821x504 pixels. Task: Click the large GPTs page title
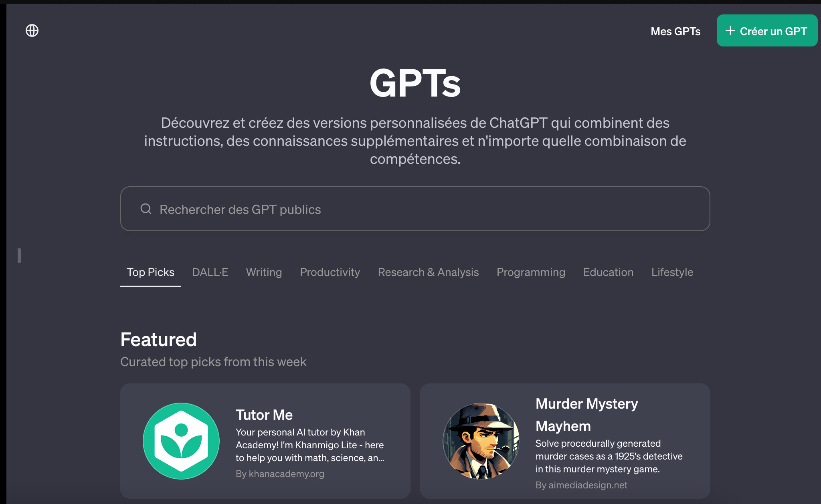415,83
